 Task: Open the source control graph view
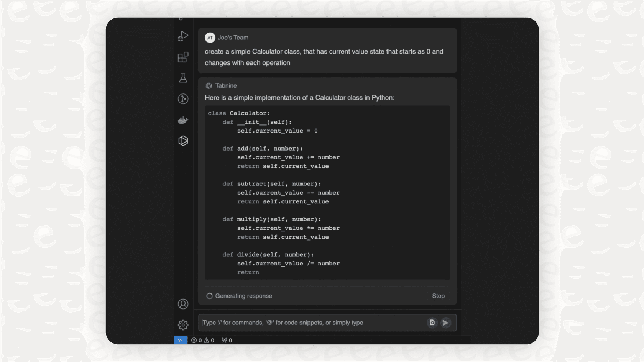click(x=183, y=99)
